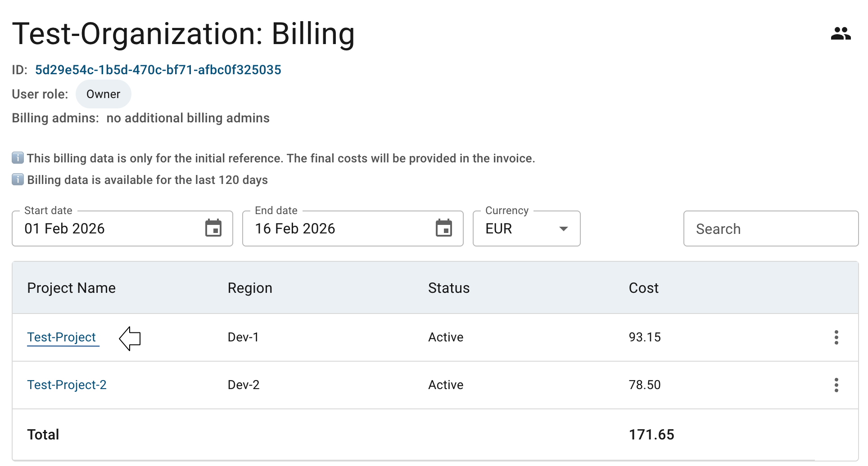Open the Start date calendar picker icon

[x=213, y=228]
